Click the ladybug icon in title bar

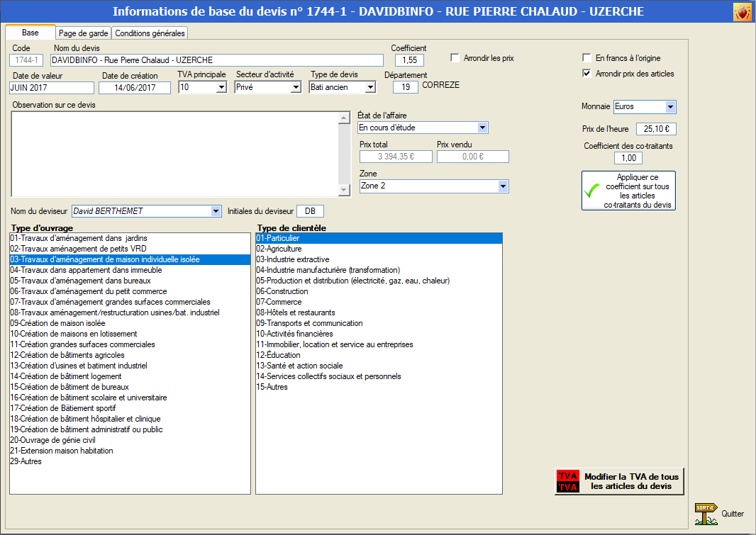coord(742,12)
